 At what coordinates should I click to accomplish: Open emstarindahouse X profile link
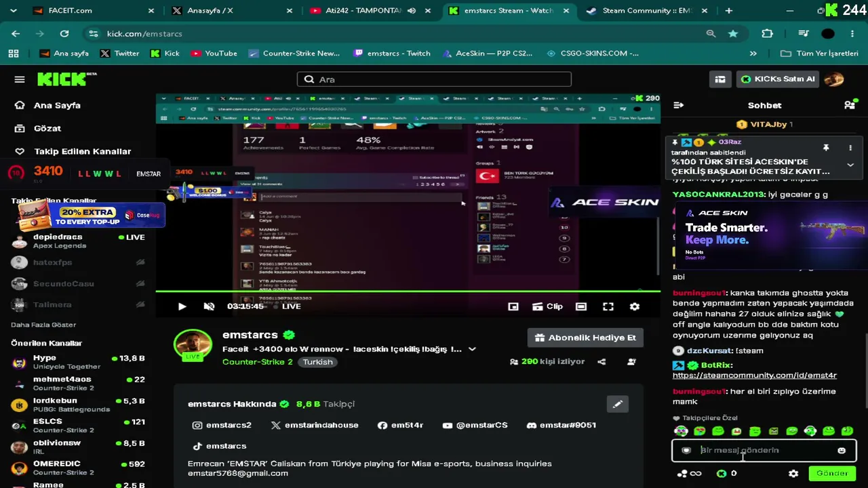click(x=315, y=425)
